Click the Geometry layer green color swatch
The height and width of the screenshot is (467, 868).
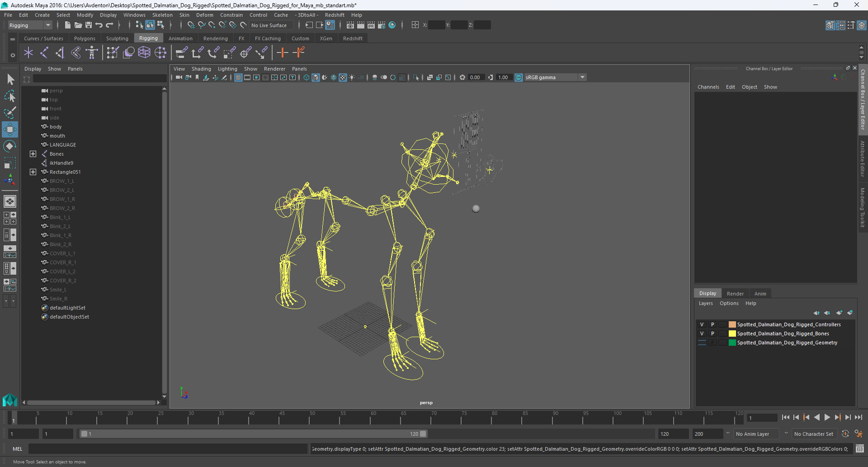(x=732, y=343)
